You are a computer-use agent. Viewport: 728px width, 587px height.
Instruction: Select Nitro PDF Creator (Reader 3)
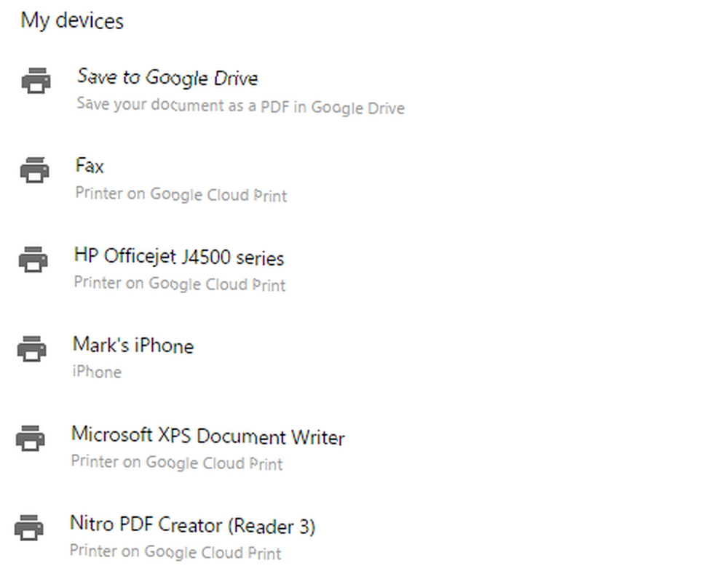point(193,525)
